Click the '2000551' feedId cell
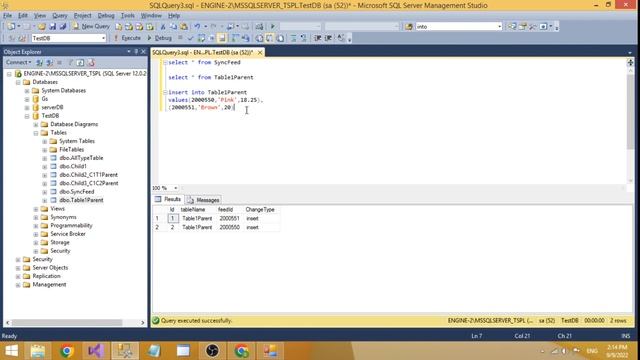640x360 pixels. pos(229,219)
